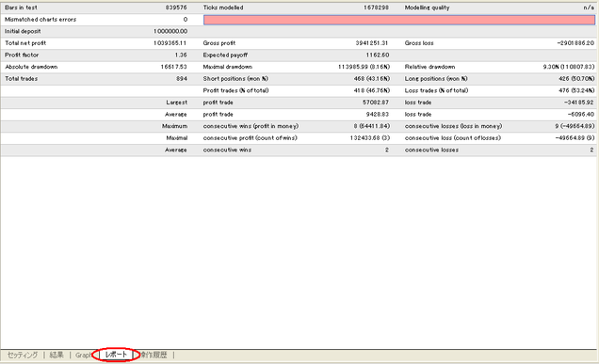This screenshot has width=599, height=364.
Task: Click the 'Short positions (won %)' label
Action: pyautogui.click(x=235, y=79)
